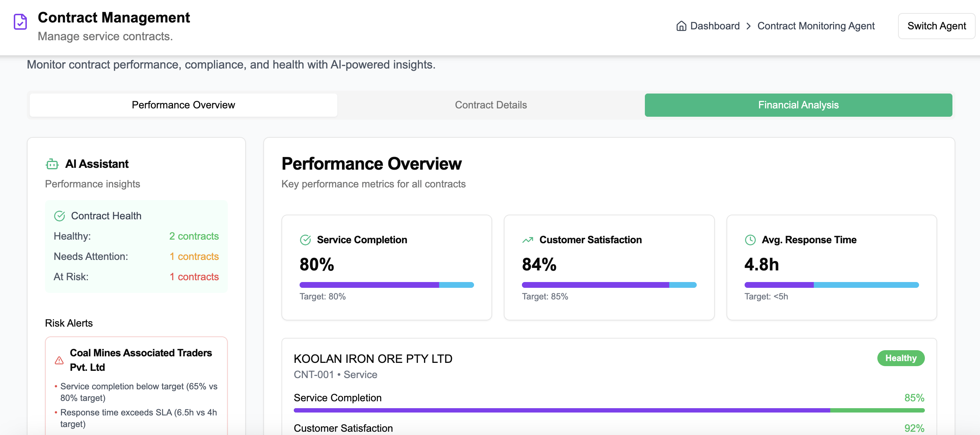Click the 'Monitor contract performance' description
Image resolution: width=980 pixels, height=435 pixels.
[231, 65]
